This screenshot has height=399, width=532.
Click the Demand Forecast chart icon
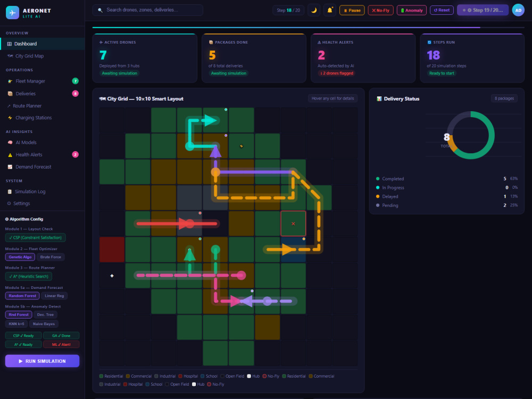10,167
